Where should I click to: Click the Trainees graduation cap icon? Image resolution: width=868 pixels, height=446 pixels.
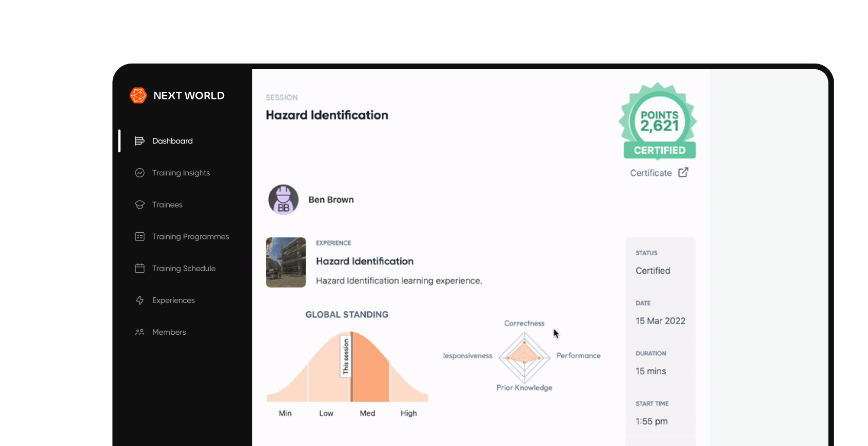click(140, 205)
